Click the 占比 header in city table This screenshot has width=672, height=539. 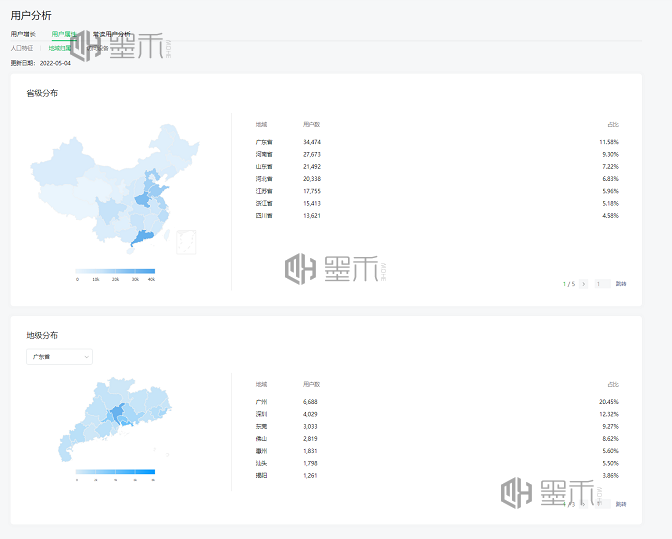(x=613, y=384)
